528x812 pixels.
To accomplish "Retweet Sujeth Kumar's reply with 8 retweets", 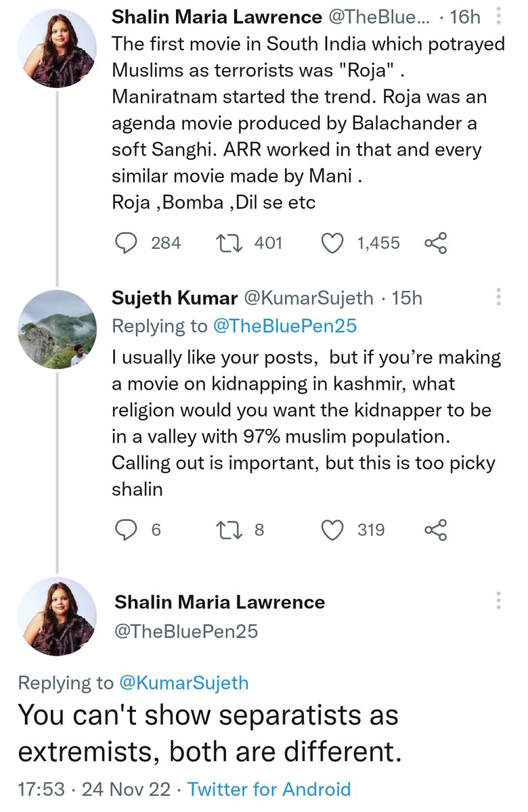I will (x=229, y=530).
